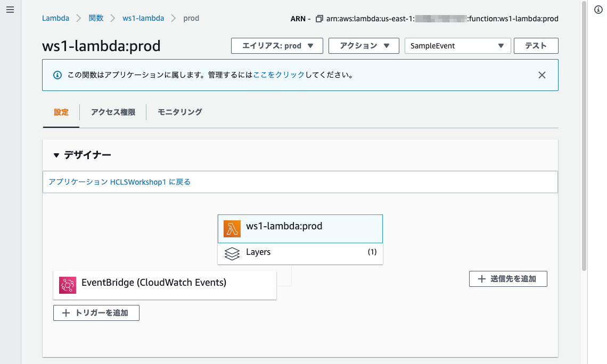
Task: Open the Layers row in designer
Action: pos(300,254)
